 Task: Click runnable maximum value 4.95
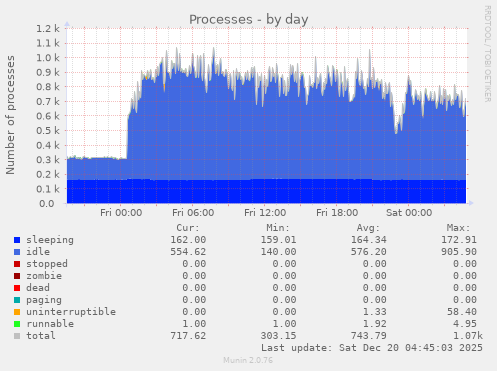click(465, 324)
